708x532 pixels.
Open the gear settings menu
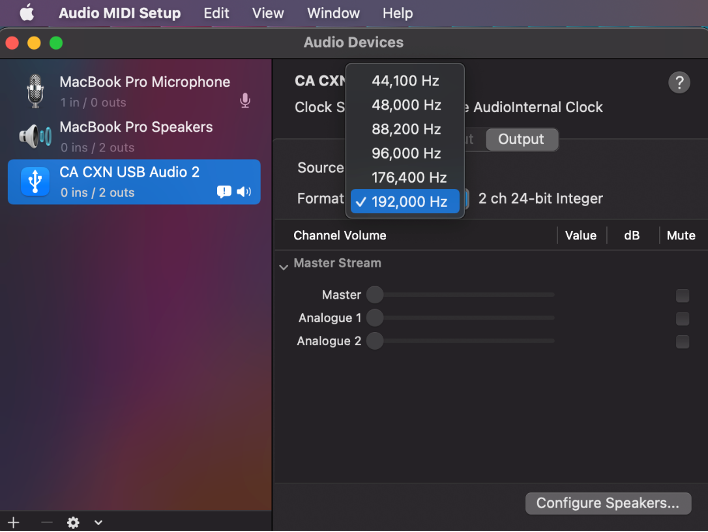tap(73, 522)
